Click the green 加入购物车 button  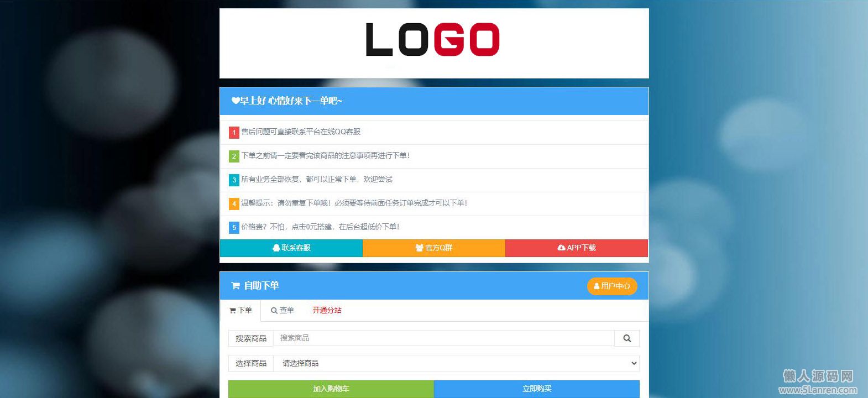(x=331, y=389)
